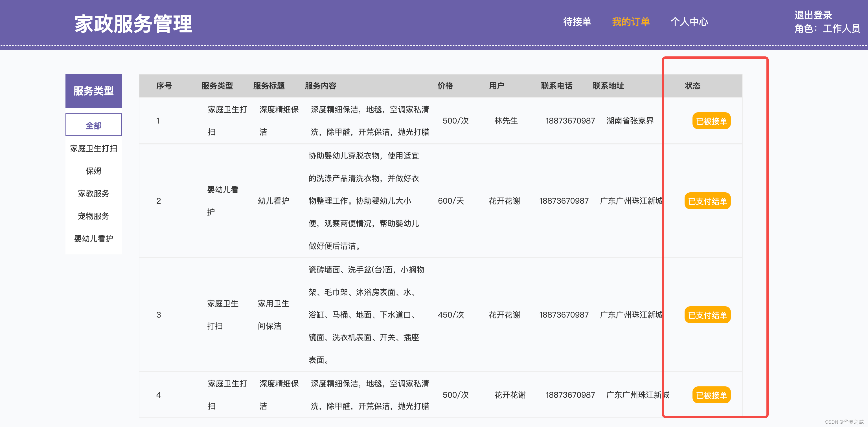
Task: Click 已被接单 status button in row 4
Action: click(x=711, y=395)
